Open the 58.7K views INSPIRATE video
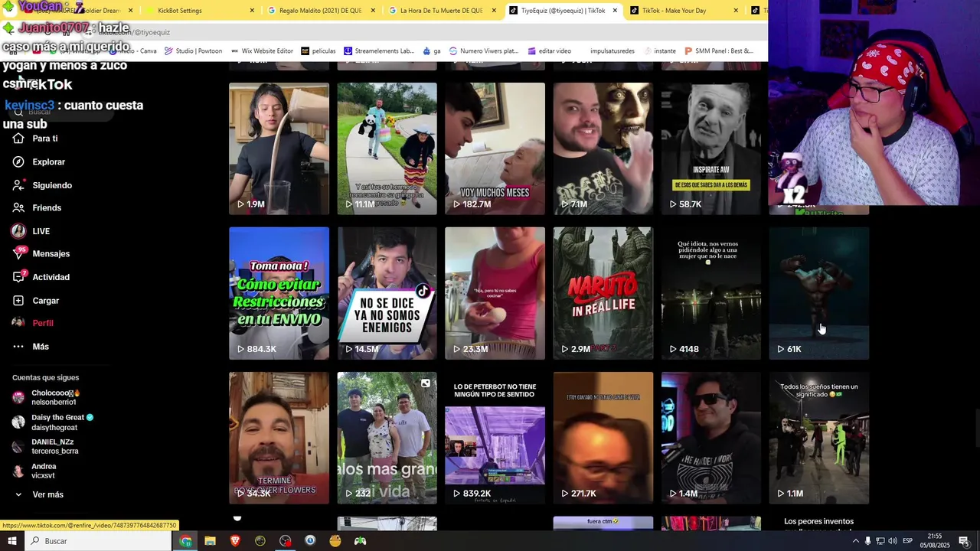The width and height of the screenshot is (980, 551). coord(711,148)
